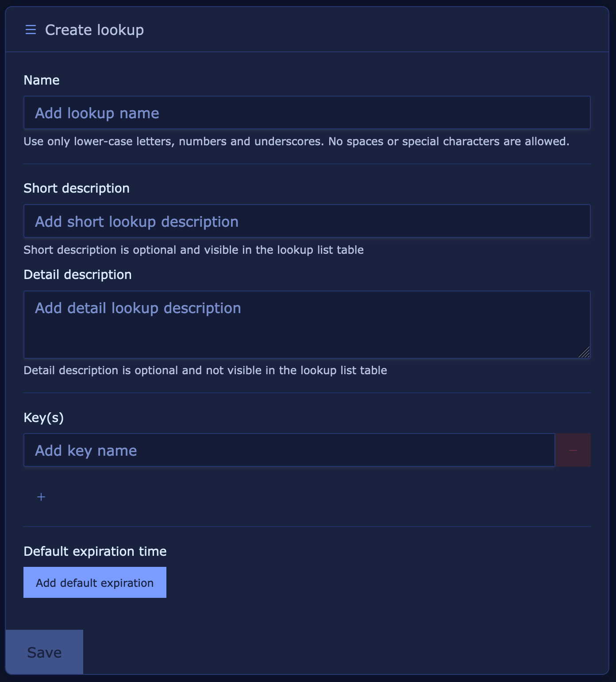The height and width of the screenshot is (682, 616).
Task: Click the Add default expiration button
Action: [95, 582]
